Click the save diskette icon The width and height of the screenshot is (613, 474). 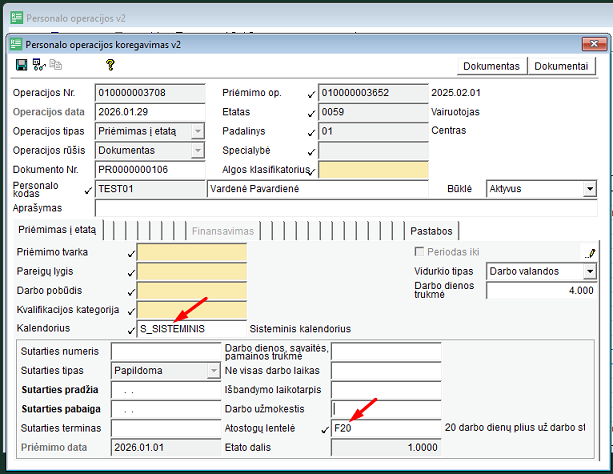22,65
